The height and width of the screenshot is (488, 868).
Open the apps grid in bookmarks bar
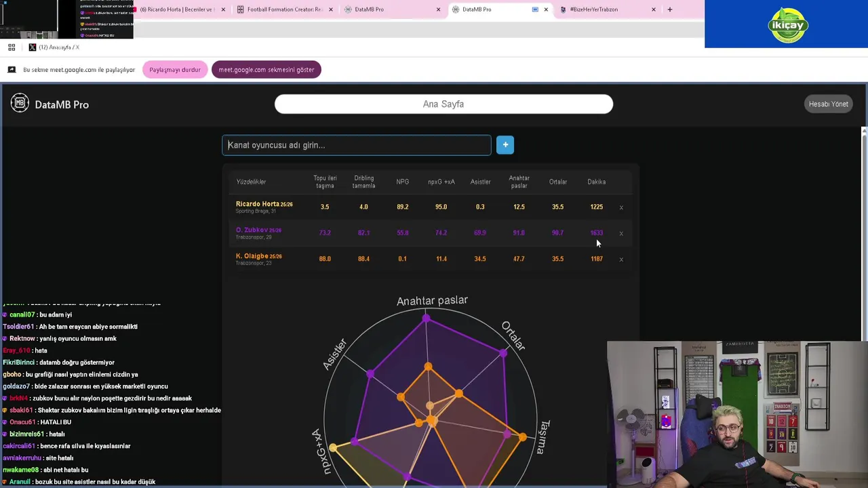(x=12, y=47)
